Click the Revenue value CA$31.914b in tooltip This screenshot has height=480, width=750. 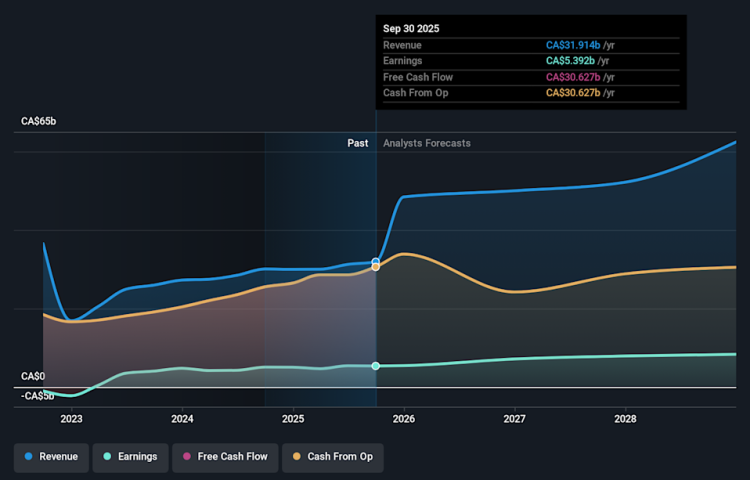(572, 45)
